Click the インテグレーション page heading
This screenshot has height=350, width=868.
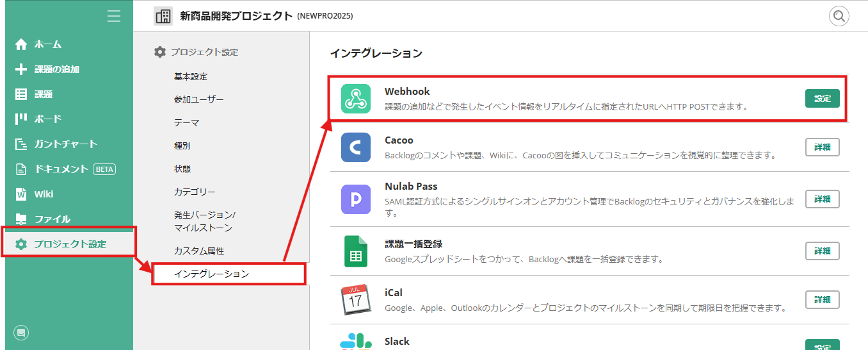[376, 53]
